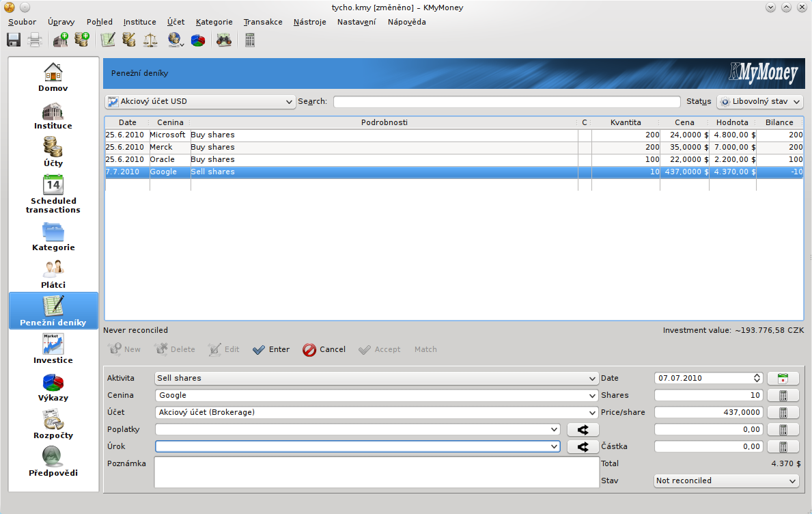Screen dimensions: 812x514
Task: Open calculator beside Shares field
Action: (x=783, y=395)
